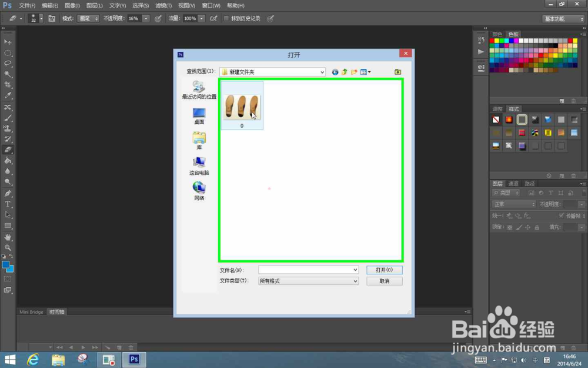
Task: Select the Lasso tool
Action: coord(8,64)
